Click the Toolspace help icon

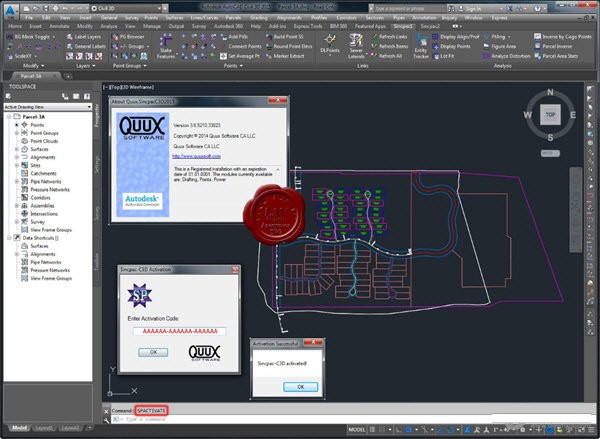click(x=87, y=96)
